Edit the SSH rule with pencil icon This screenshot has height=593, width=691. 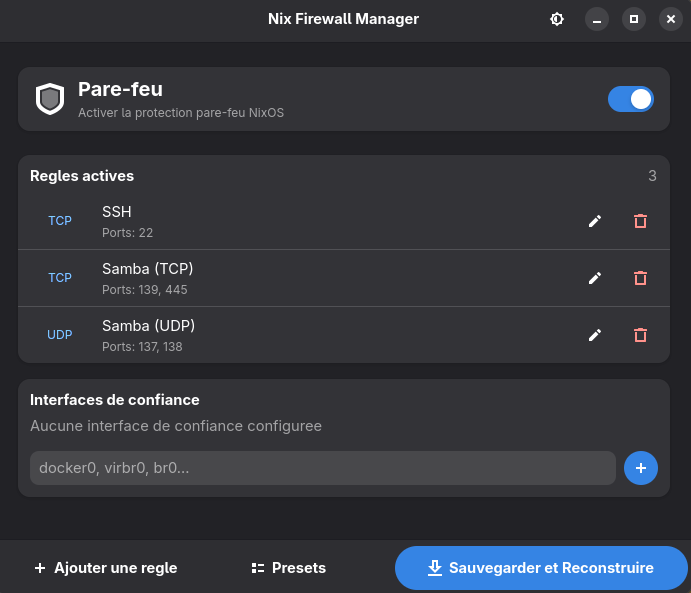pyautogui.click(x=595, y=221)
